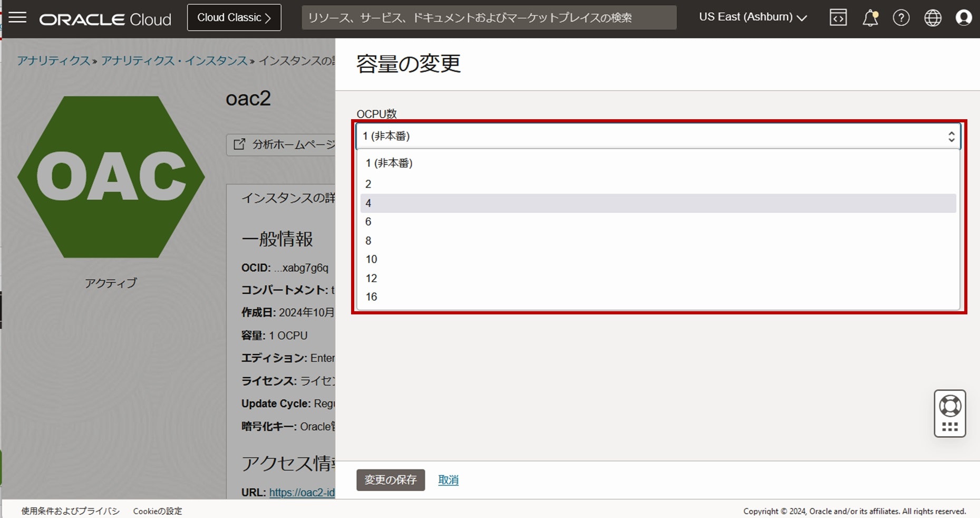
Task: Open the hamburger navigation menu
Action: 17,17
